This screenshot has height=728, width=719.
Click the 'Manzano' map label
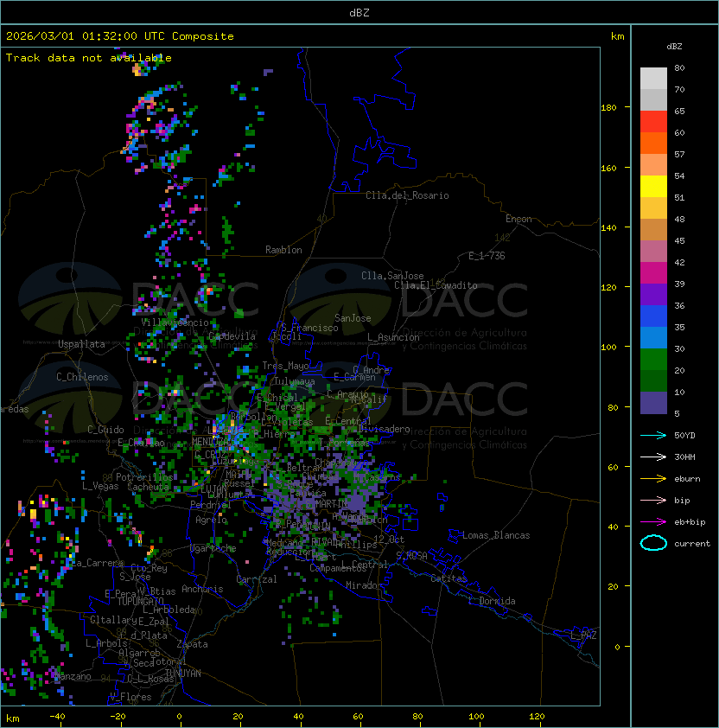73,676
